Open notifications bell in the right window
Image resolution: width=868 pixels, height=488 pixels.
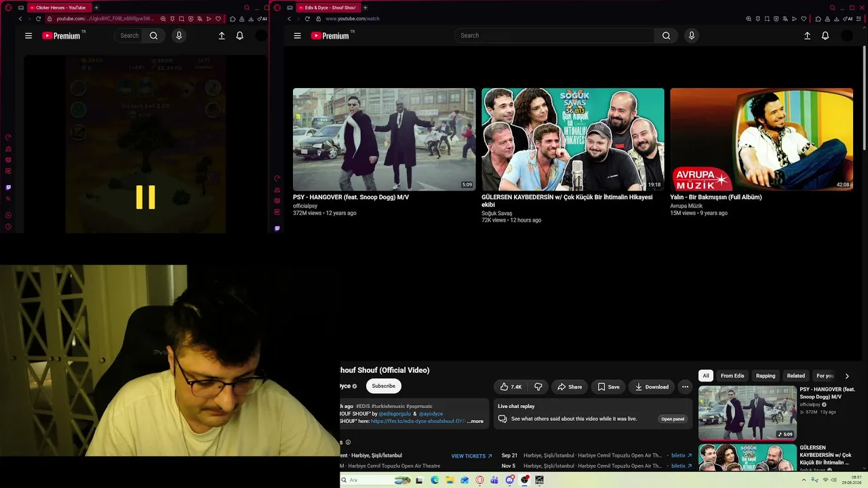825,36
